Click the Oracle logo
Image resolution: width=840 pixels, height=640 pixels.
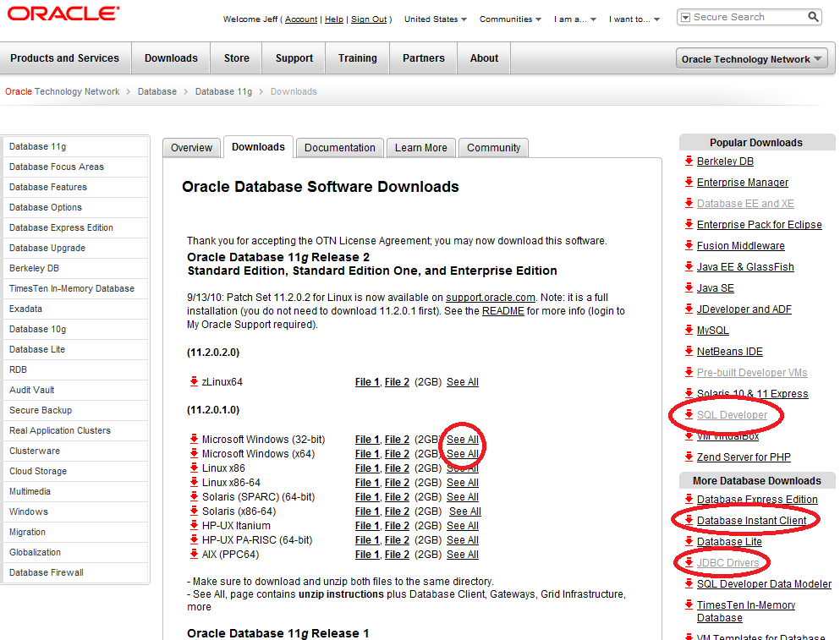(63, 14)
